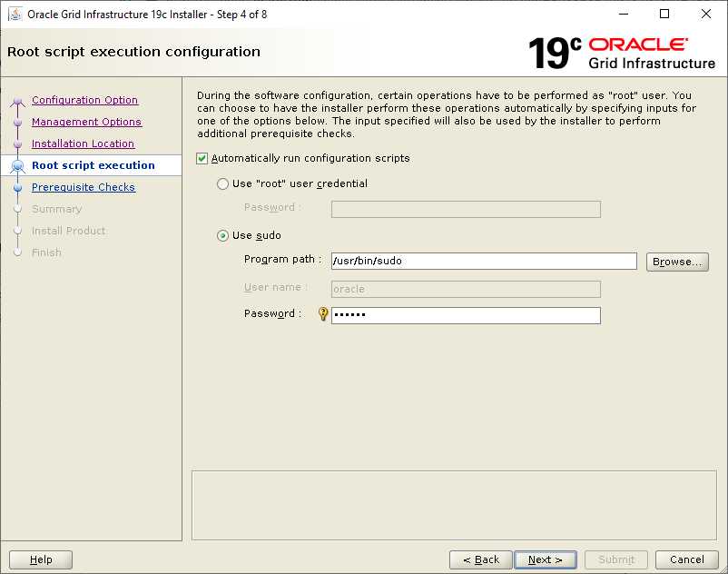Minimize the installer window
The image size is (728, 574).
(624, 14)
